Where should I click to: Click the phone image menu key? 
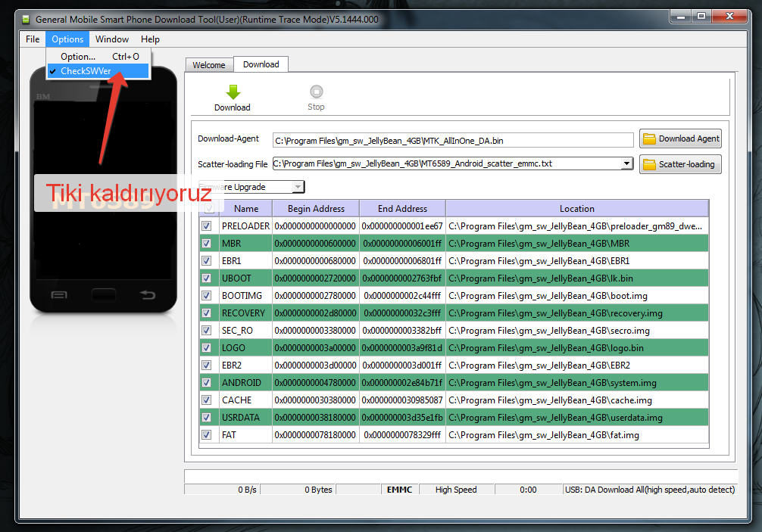tap(59, 294)
